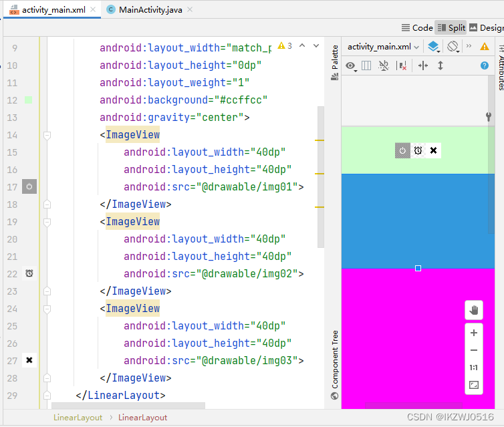The height and width of the screenshot is (427, 504).
Task: Click the closing </LinearLayout> tag
Action: point(120,395)
